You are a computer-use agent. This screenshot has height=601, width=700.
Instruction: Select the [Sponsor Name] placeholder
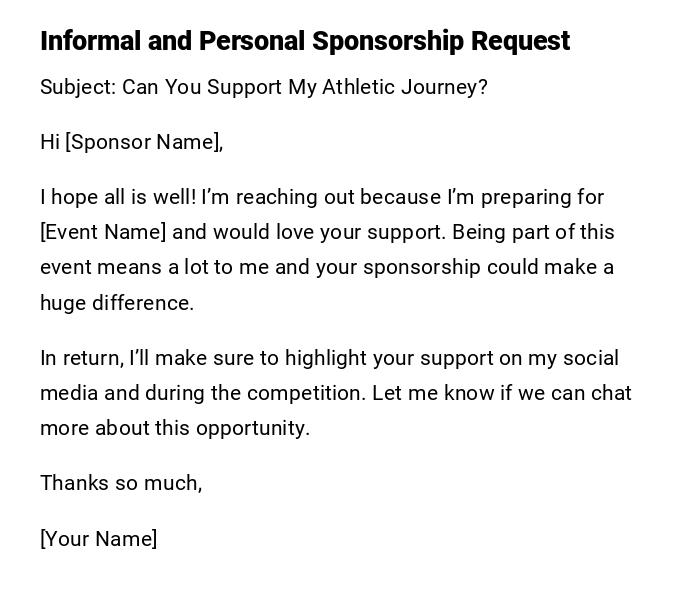pos(144,142)
